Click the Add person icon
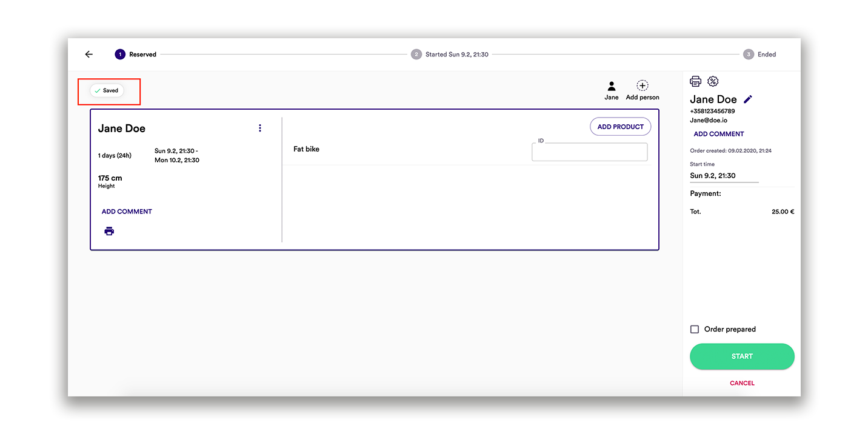The image size is (868, 434). tap(643, 90)
